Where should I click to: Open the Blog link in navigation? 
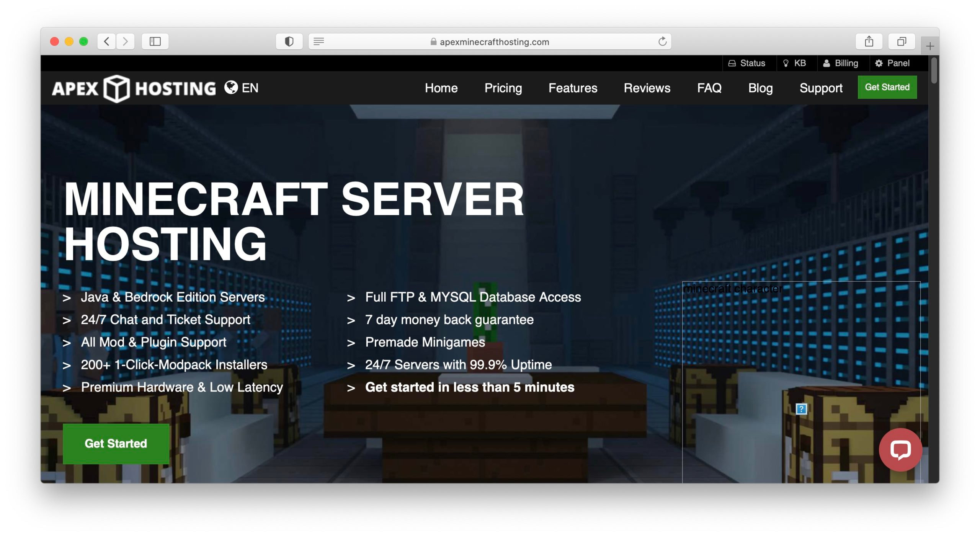click(760, 88)
